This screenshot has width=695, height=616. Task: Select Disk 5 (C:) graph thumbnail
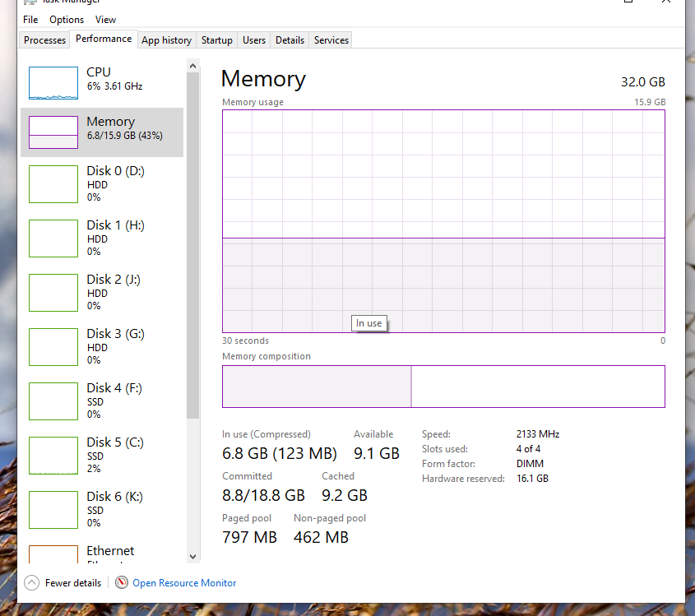(53, 456)
